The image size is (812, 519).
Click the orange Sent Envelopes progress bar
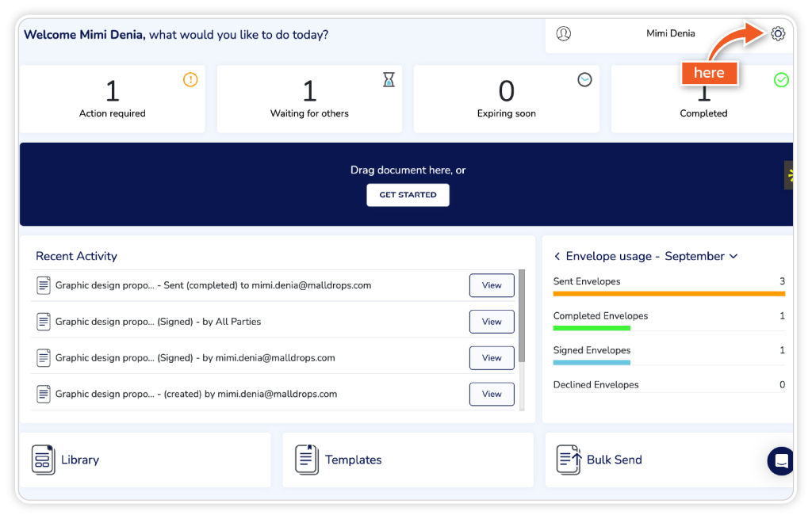(668, 293)
